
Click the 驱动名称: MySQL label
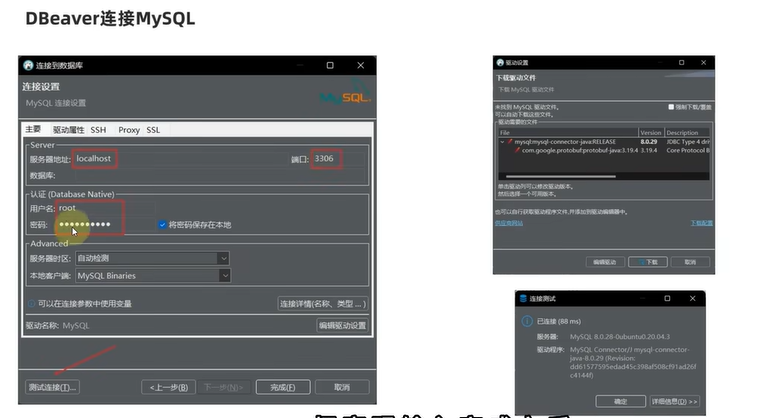57,325
